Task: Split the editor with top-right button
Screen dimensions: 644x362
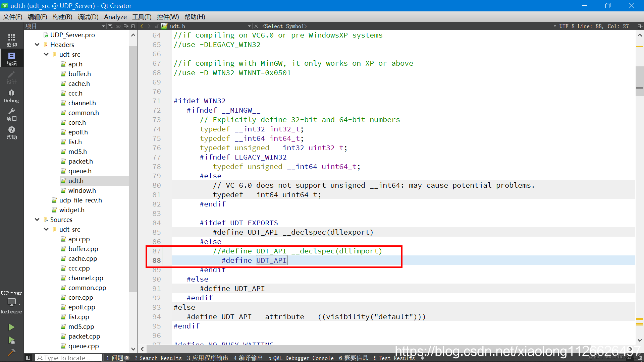Action: [x=639, y=26]
